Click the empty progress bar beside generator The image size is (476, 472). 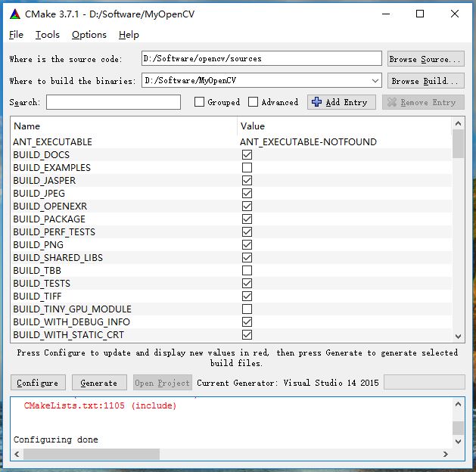(424, 382)
